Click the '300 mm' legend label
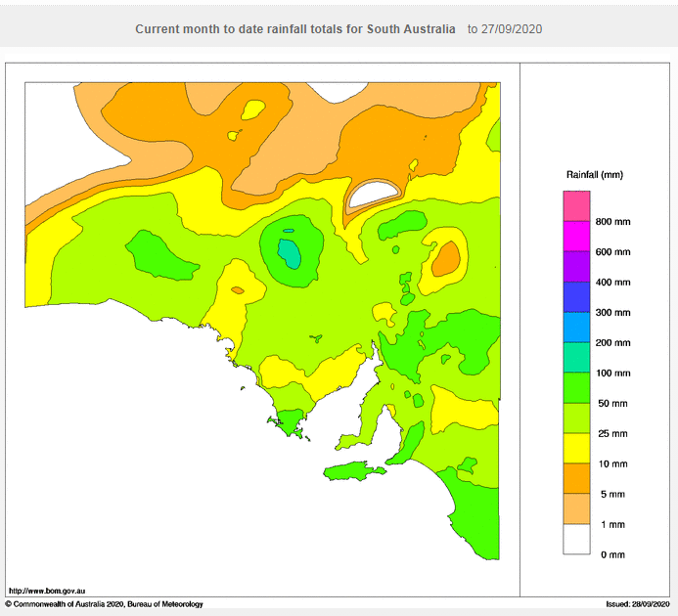The image size is (678, 616). pyautogui.click(x=612, y=313)
